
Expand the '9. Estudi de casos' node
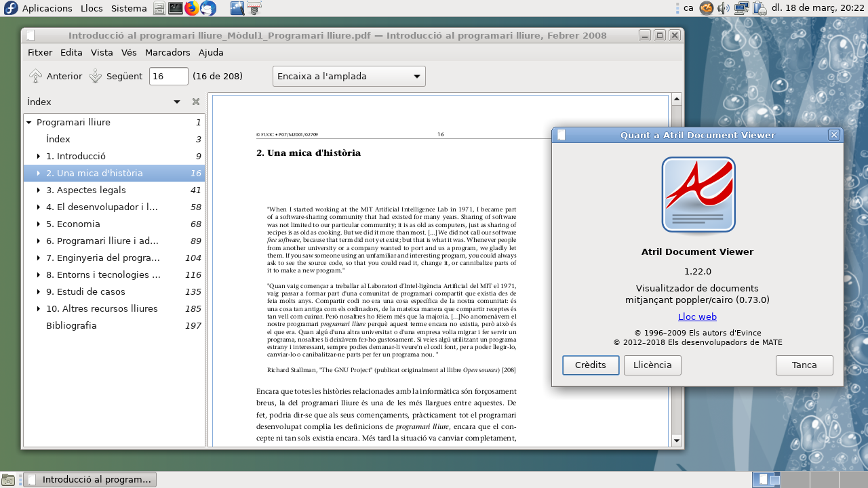click(39, 292)
